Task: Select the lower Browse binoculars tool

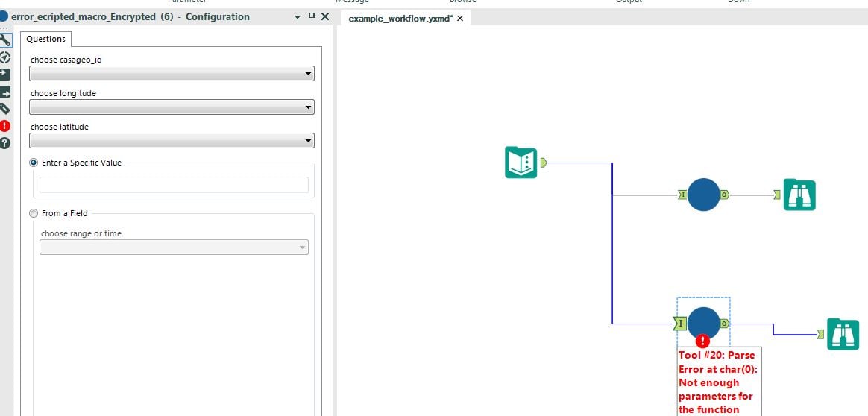Action: pyautogui.click(x=843, y=334)
